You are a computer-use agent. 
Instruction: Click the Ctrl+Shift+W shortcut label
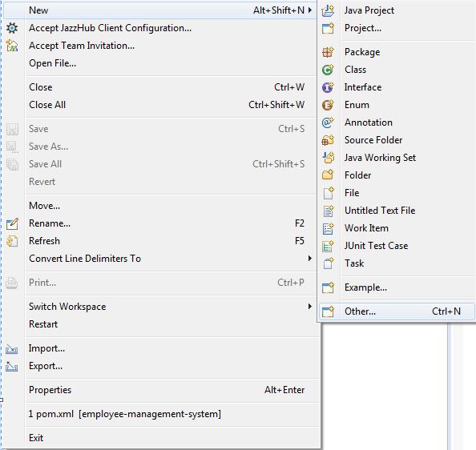(x=276, y=105)
